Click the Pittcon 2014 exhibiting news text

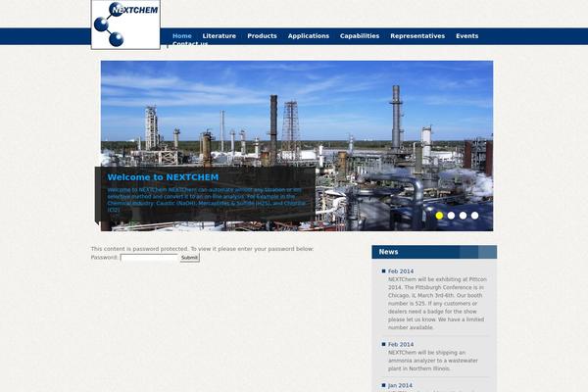click(x=437, y=304)
